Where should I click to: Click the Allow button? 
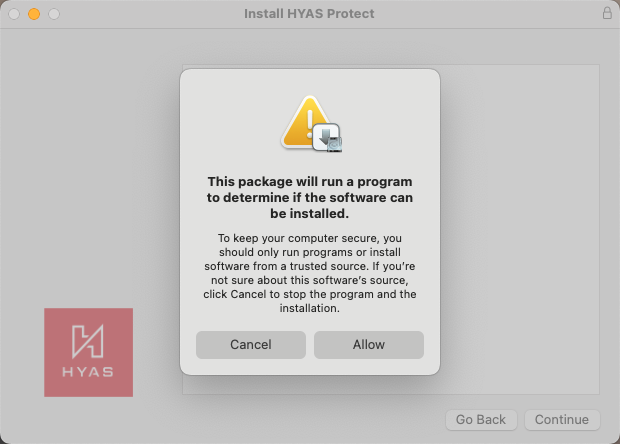coord(369,345)
